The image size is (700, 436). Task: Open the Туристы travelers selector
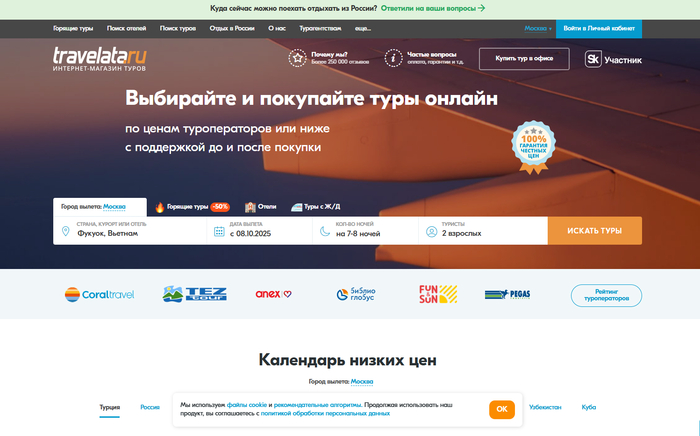click(x=482, y=231)
